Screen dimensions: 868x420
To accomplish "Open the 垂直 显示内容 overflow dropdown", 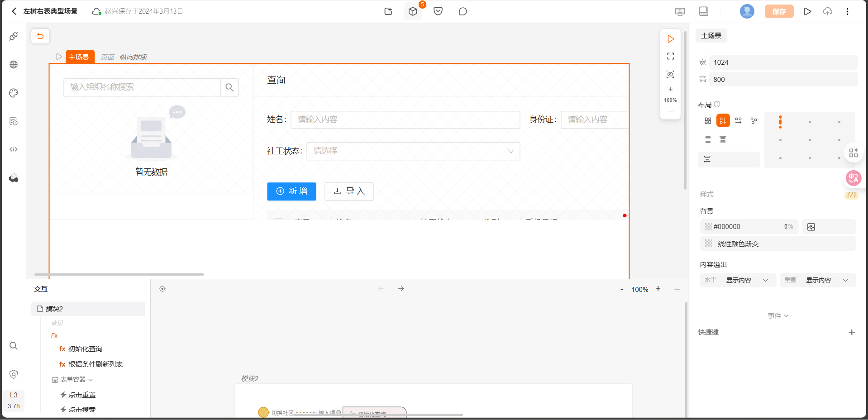I will tap(818, 280).
